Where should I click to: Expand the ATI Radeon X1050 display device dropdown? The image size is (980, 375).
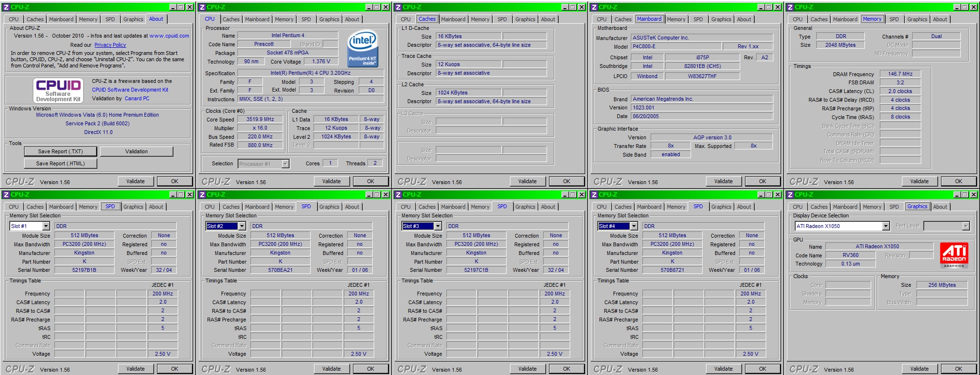coord(886,226)
